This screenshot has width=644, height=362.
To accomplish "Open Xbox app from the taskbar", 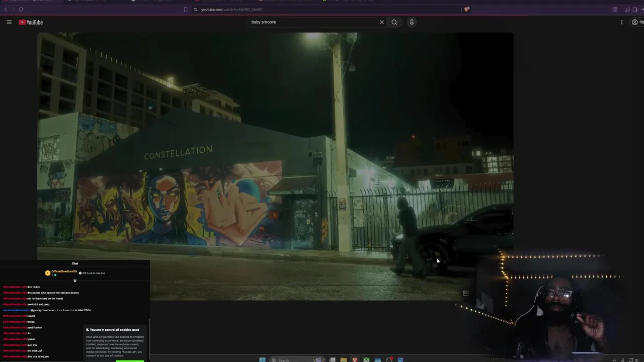I will pyautogui.click(x=366, y=359).
